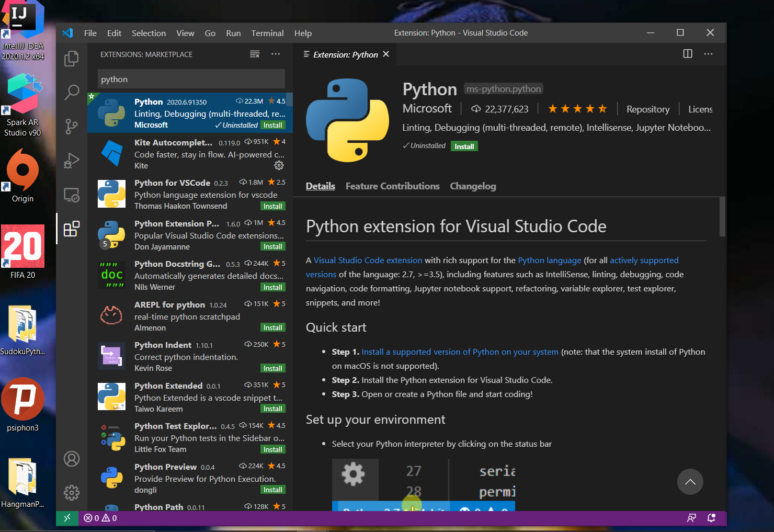
Task: Open the Run and Debug view
Action: click(x=72, y=160)
